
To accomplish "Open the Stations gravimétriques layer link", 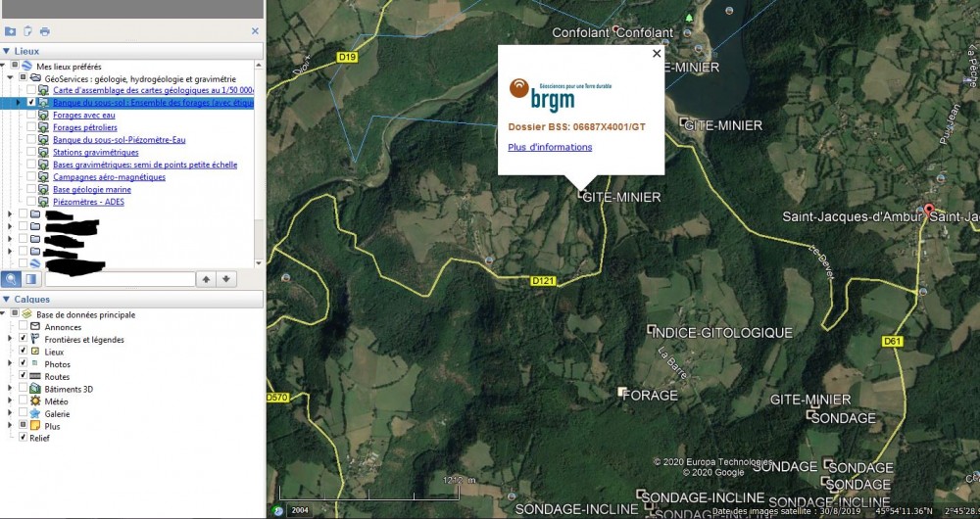I will [x=95, y=153].
